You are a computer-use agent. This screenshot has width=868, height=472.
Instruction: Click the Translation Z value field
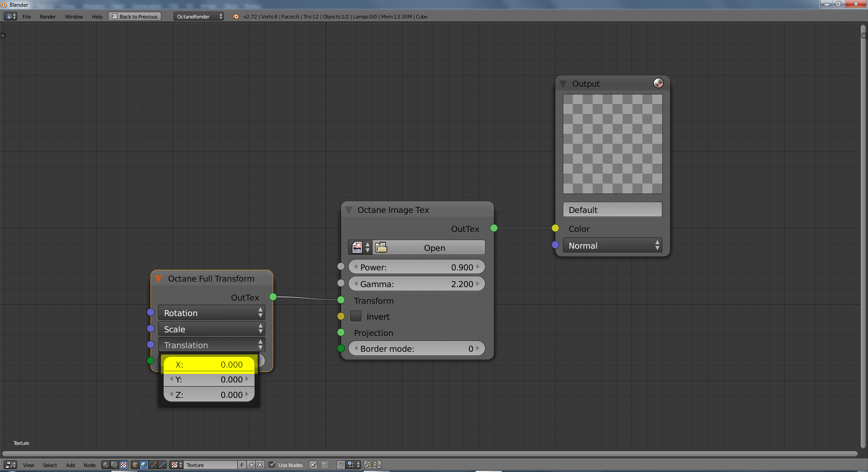coord(209,395)
